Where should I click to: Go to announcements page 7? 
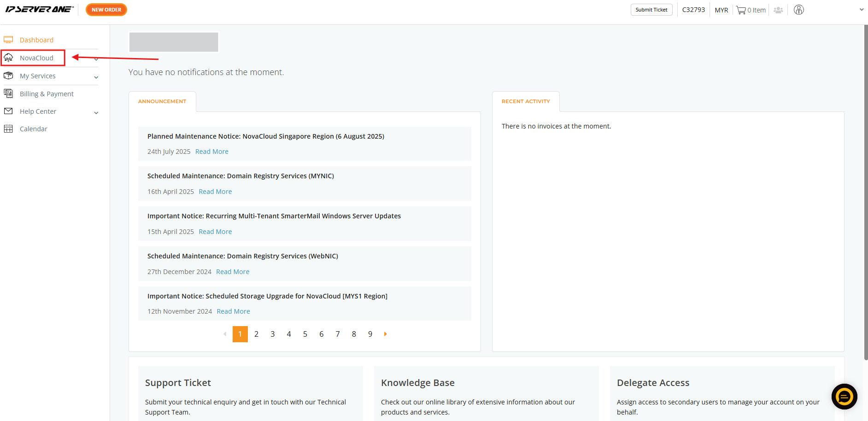pos(338,334)
